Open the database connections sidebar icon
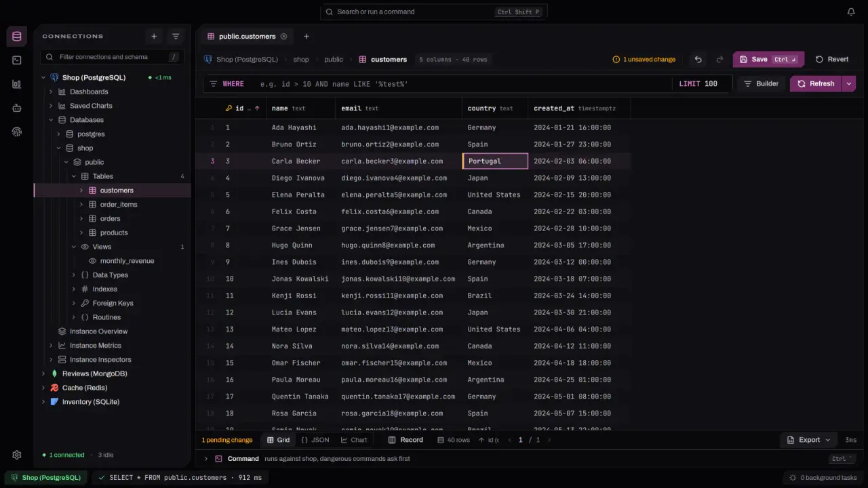This screenshot has height=488, width=868. point(17,37)
